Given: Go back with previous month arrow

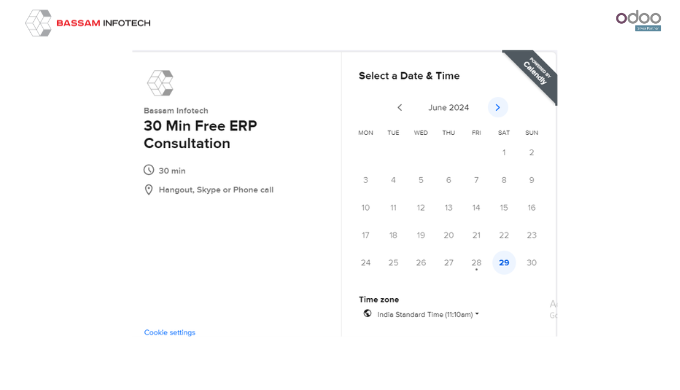Looking at the screenshot, I should [x=400, y=107].
